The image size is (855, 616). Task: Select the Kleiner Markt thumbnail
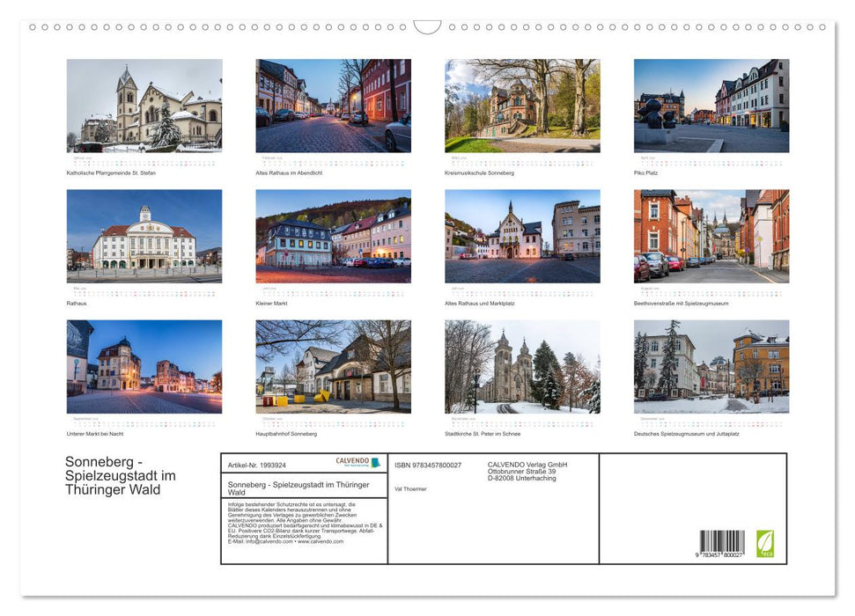(333, 236)
